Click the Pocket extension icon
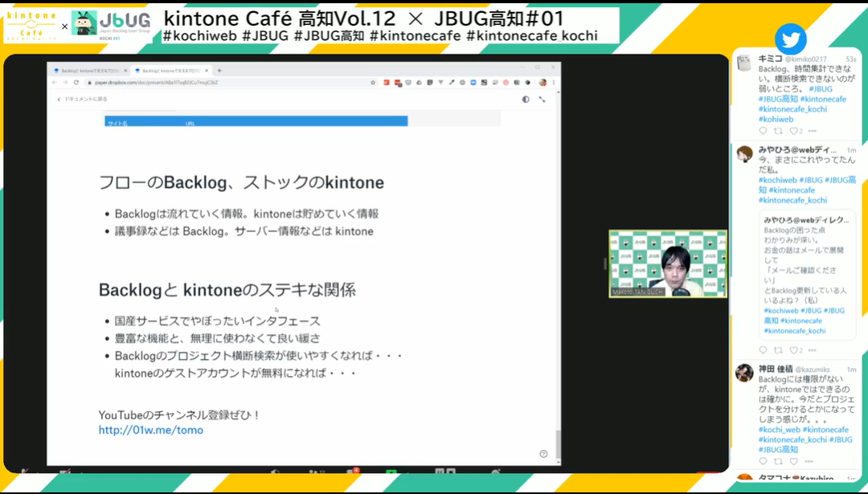 (x=408, y=83)
